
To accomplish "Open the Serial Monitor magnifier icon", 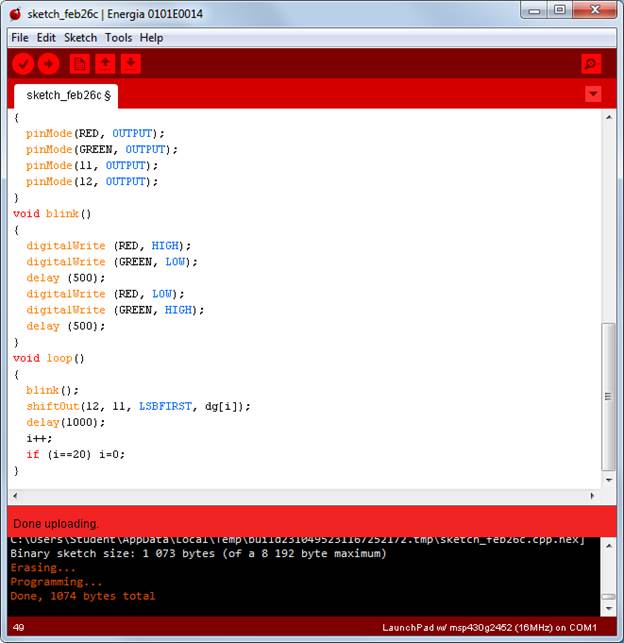I will (x=591, y=64).
